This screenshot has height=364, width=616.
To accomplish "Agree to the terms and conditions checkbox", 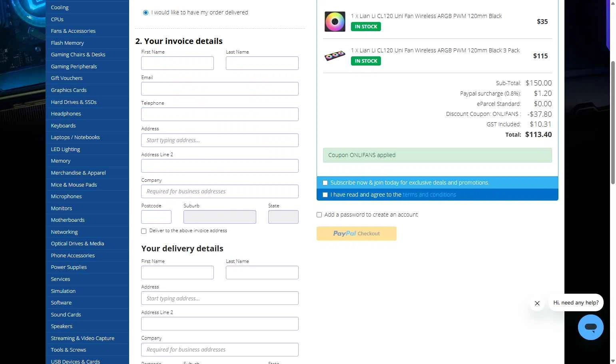I will (325, 195).
